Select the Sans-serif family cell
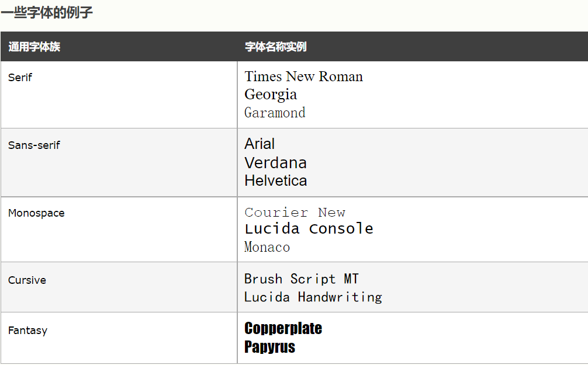The image size is (588, 365). (x=34, y=145)
